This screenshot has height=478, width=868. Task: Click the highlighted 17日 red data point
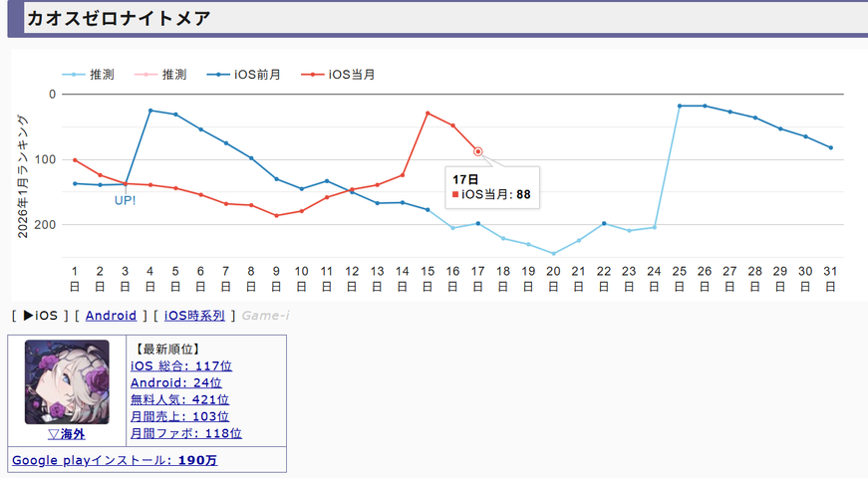click(477, 151)
